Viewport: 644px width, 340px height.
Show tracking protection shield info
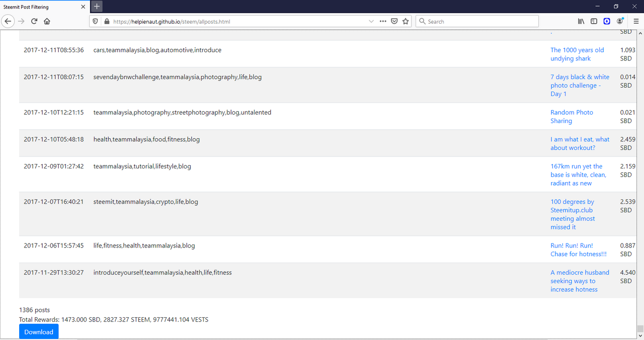(96, 22)
